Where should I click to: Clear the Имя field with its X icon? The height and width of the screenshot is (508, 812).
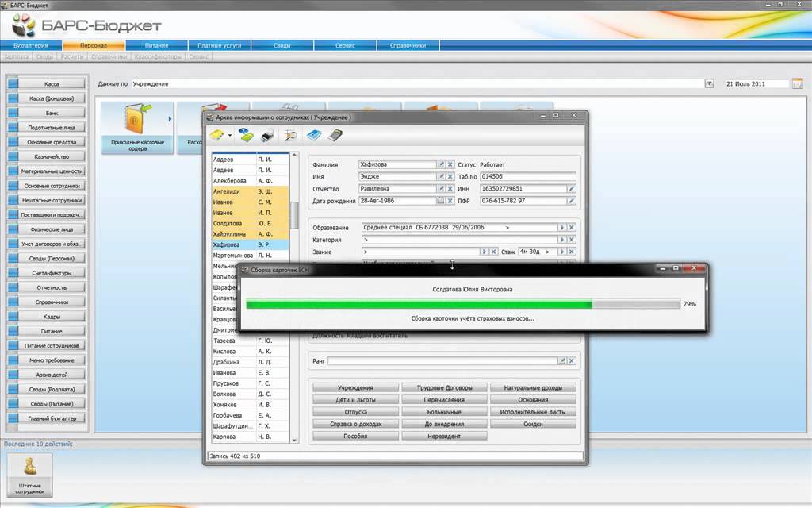[450, 176]
